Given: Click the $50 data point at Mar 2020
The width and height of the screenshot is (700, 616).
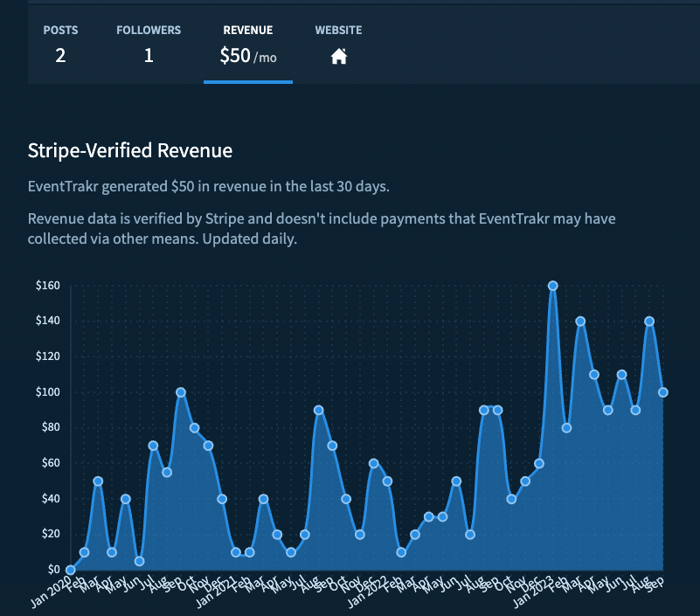Looking at the screenshot, I should click(98, 481).
